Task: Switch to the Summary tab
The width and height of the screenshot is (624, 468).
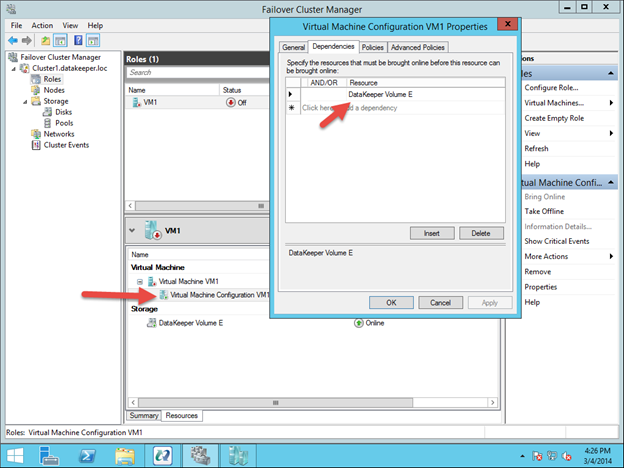Action: click(x=143, y=416)
